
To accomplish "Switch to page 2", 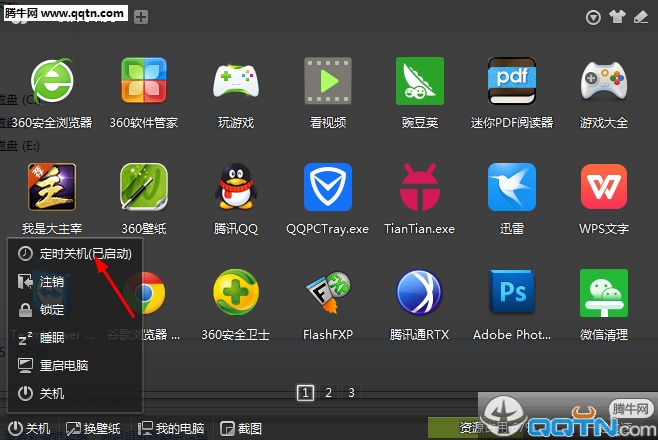I will (x=329, y=393).
